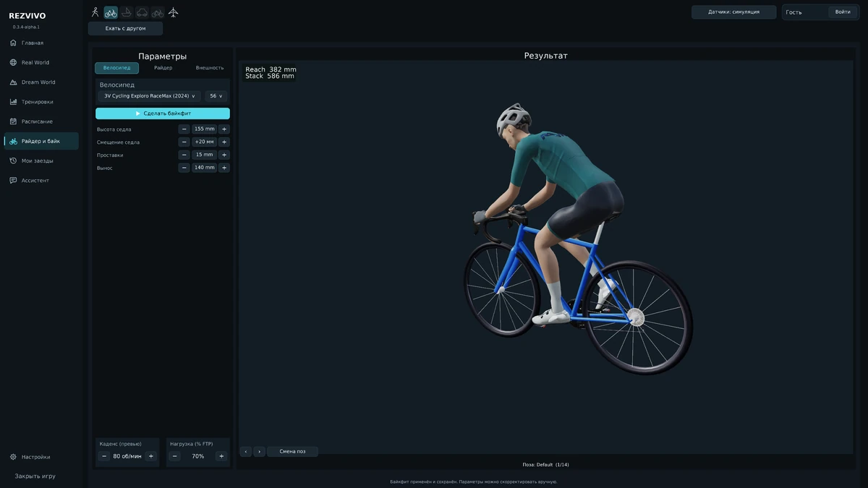This screenshot has width=868, height=488.
Task: Click the Мои заезды history icon
Action: (x=13, y=160)
